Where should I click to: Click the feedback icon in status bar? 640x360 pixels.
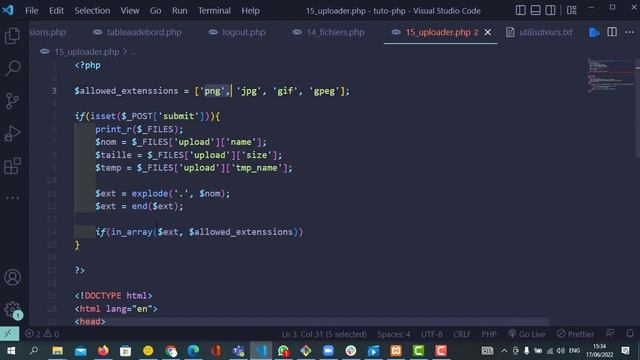(x=610, y=334)
